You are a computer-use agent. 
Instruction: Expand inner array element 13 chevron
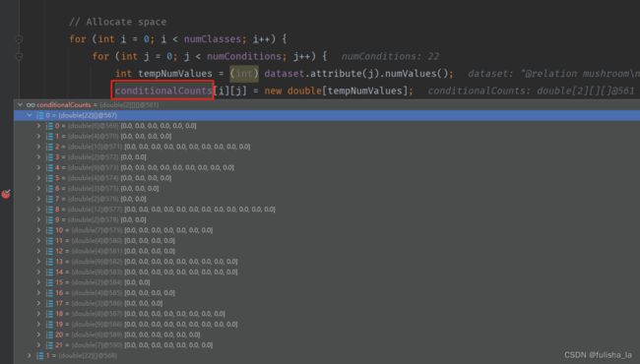pyautogui.click(x=38, y=262)
